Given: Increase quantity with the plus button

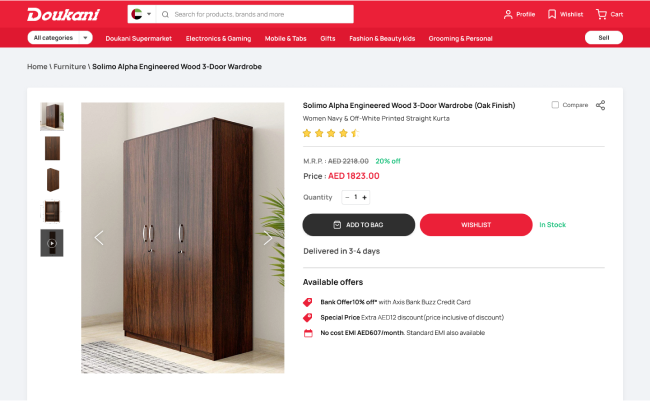Looking at the screenshot, I should coord(365,198).
